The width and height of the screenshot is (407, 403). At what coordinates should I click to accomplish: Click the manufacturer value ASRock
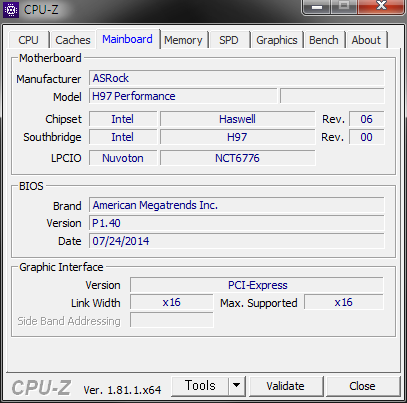(237, 78)
